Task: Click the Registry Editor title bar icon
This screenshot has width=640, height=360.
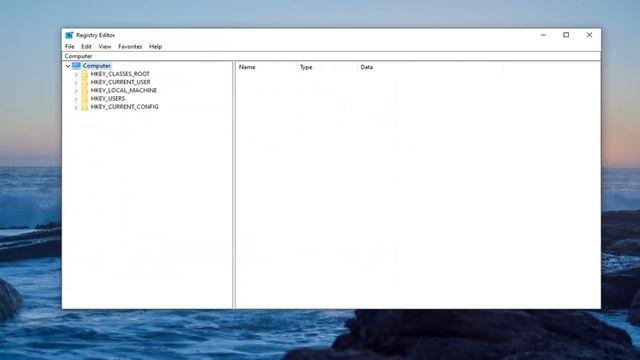Action: tap(69, 35)
